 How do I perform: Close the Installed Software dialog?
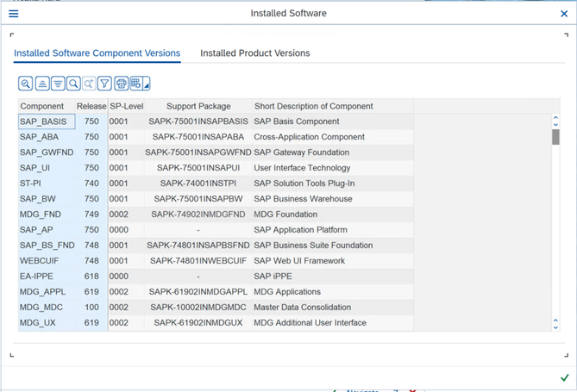click(564, 14)
